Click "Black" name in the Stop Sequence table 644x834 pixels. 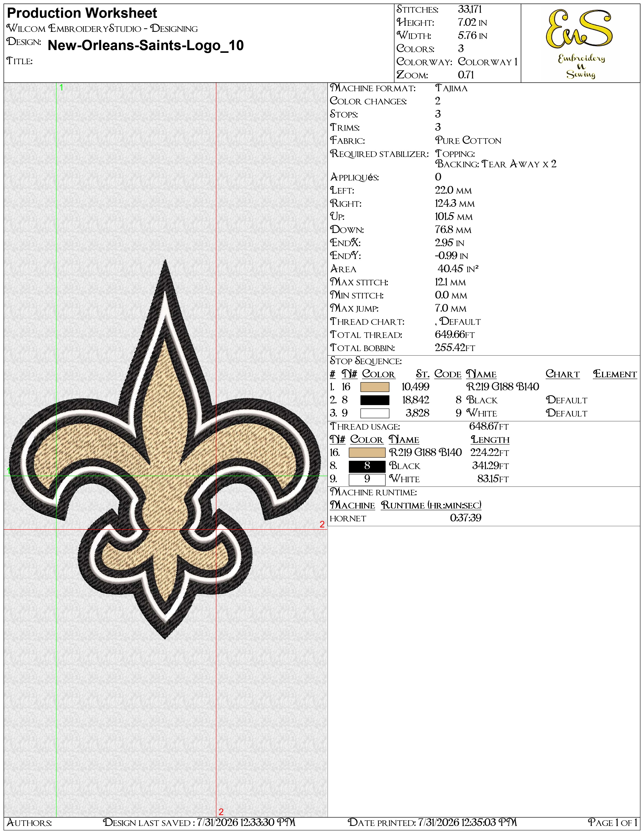pyautogui.click(x=482, y=400)
